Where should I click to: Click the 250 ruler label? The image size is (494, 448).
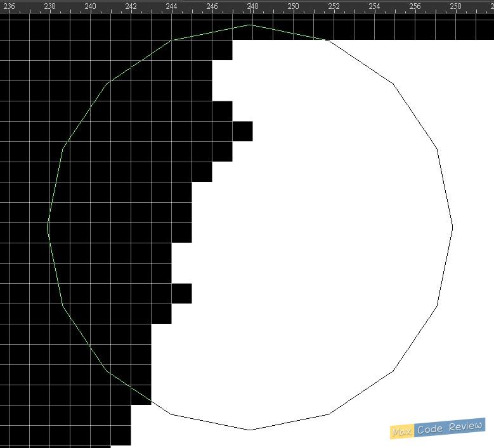point(293,6)
